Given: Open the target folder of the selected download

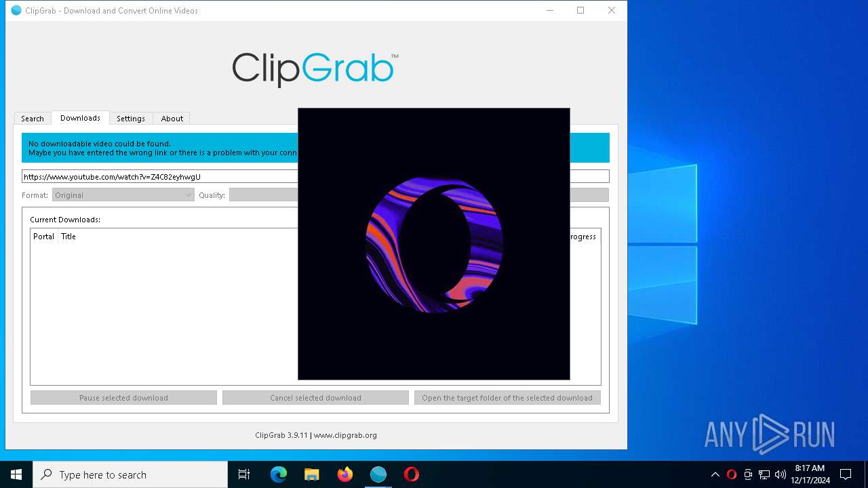Looking at the screenshot, I should (507, 398).
